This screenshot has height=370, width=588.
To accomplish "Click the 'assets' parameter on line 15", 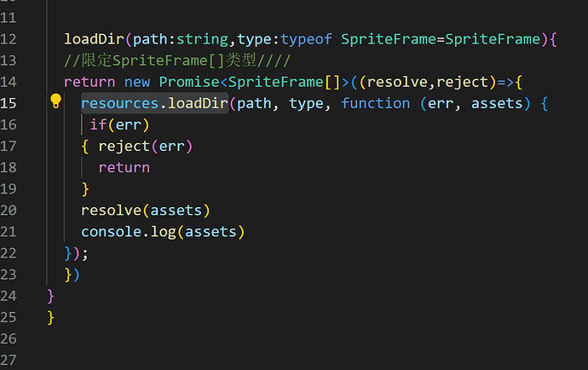I will [497, 103].
